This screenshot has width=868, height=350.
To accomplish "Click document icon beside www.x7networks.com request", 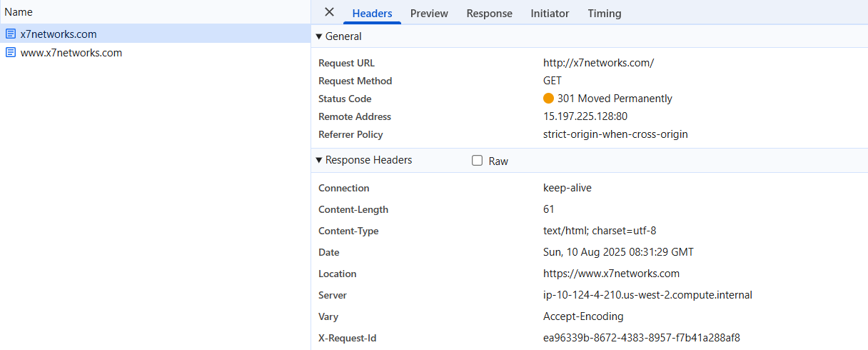I will point(11,52).
